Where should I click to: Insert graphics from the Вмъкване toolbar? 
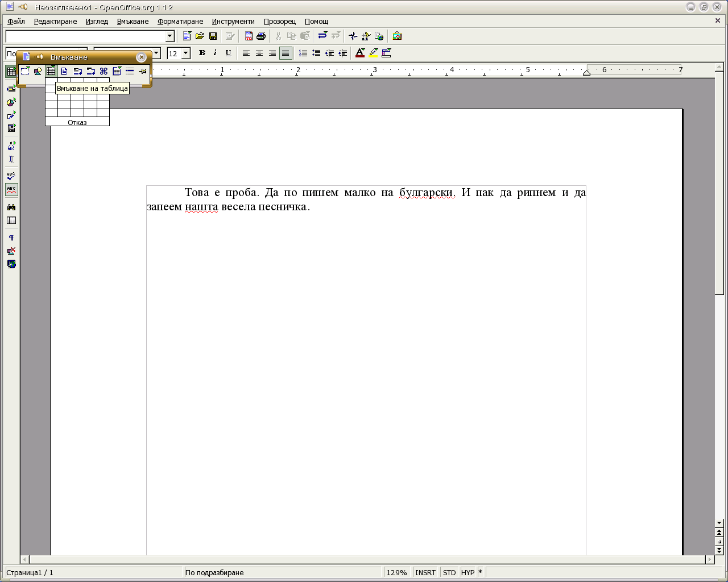tap(38, 71)
